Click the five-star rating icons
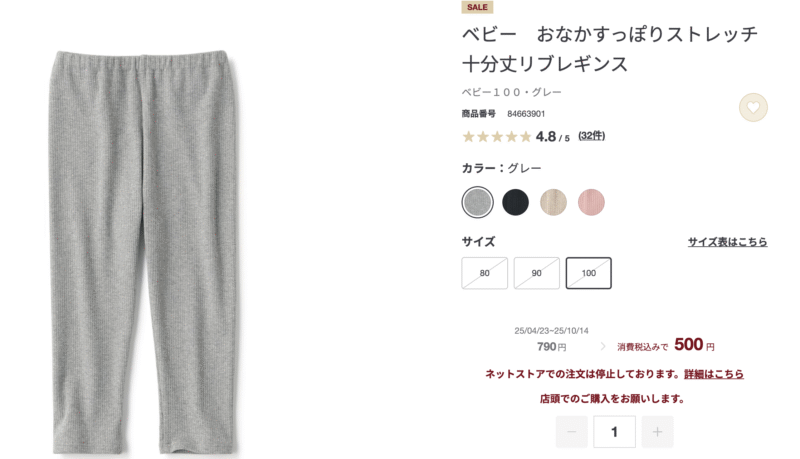Viewport: 800px width, 459px height. 497,137
